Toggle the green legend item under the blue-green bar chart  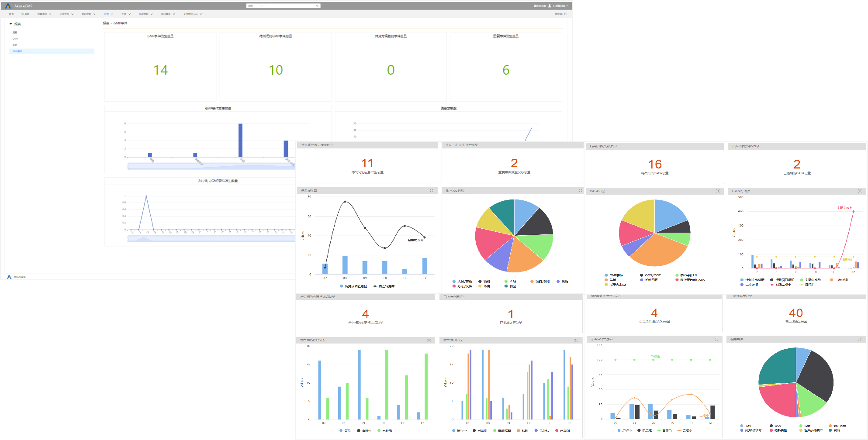(384, 431)
